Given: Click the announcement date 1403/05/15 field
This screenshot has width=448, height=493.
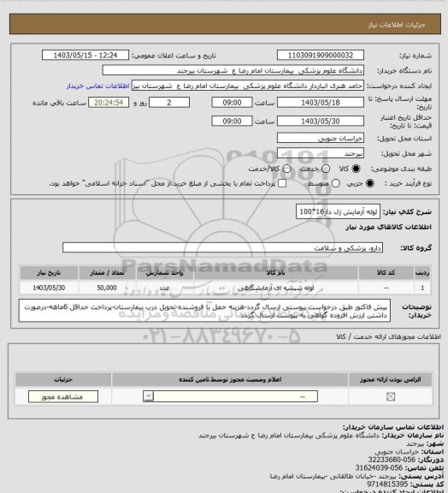Looking at the screenshot, I should click(x=85, y=55).
